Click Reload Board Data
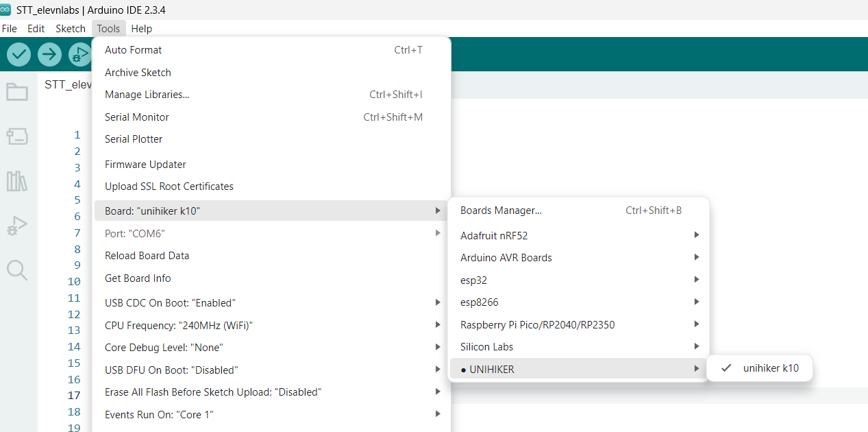The width and height of the screenshot is (868, 432). click(x=271, y=256)
